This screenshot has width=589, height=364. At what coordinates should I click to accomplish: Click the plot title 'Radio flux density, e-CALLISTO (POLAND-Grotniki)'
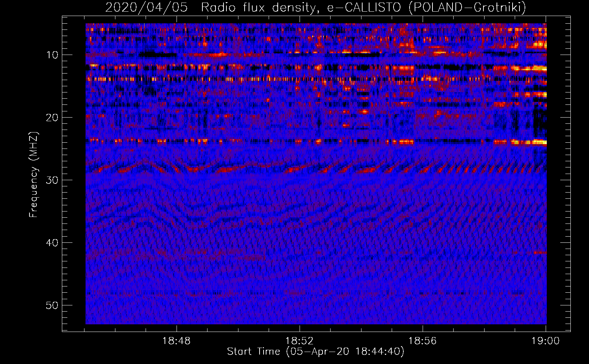363,8
